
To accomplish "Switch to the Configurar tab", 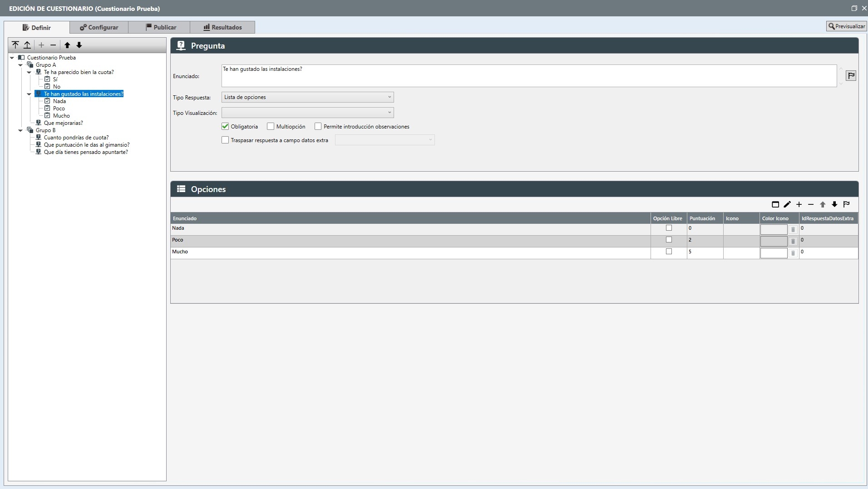I will tap(99, 27).
